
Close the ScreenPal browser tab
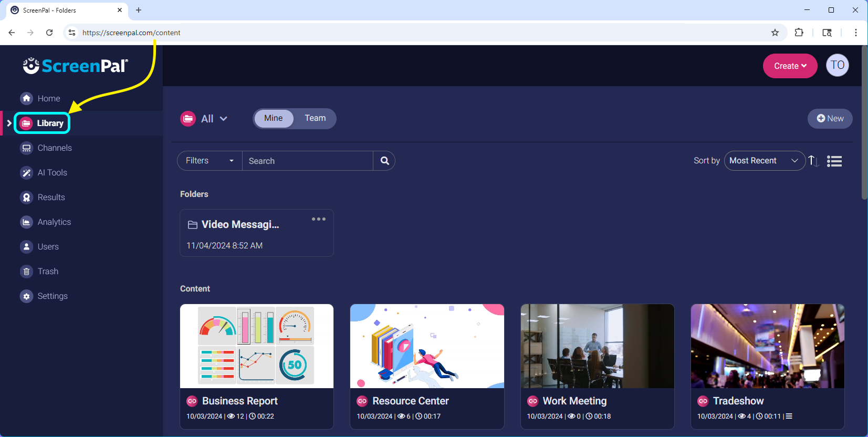coord(120,10)
